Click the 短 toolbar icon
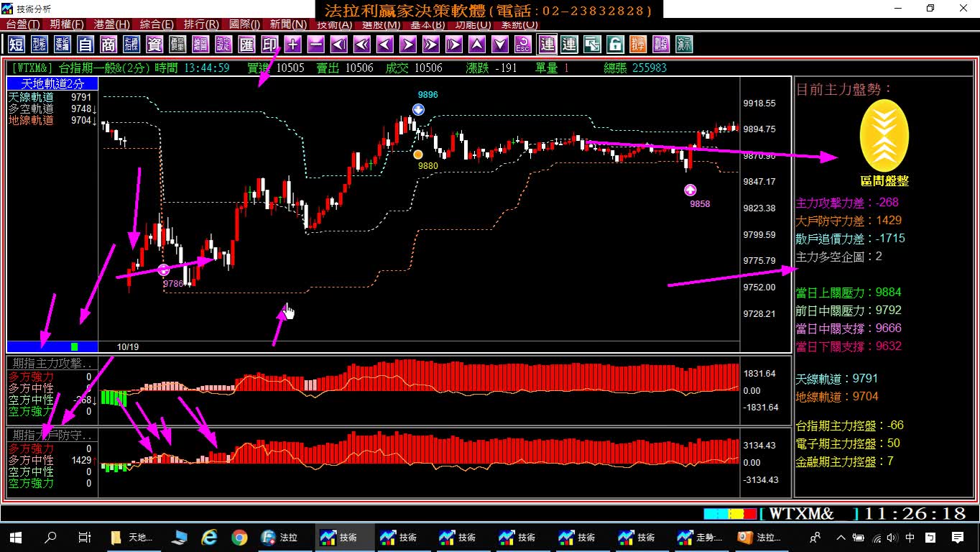Image resolution: width=980 pixels, height=552 pixels. point(17,45)
